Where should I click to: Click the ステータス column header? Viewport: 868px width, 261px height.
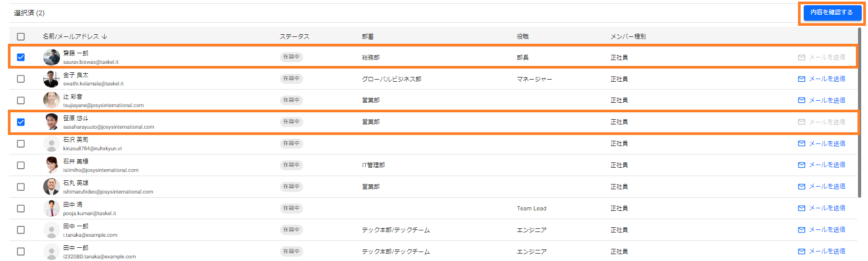tap(294, 36)
